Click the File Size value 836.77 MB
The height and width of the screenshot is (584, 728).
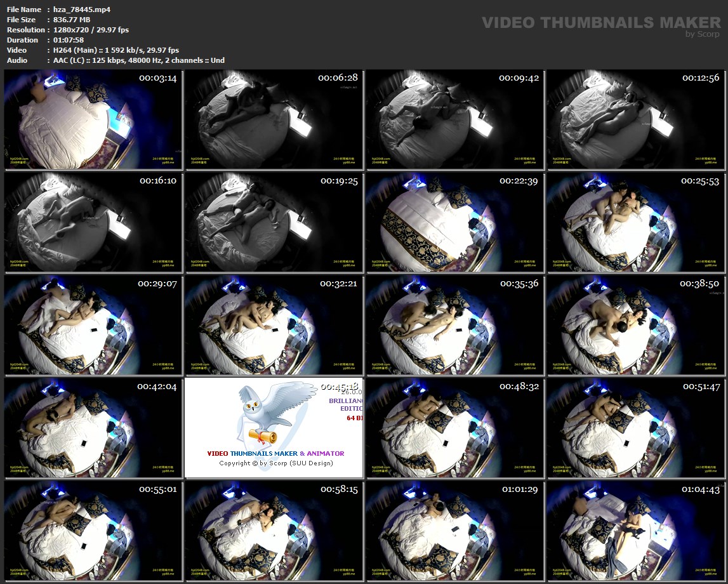point(72,20)
